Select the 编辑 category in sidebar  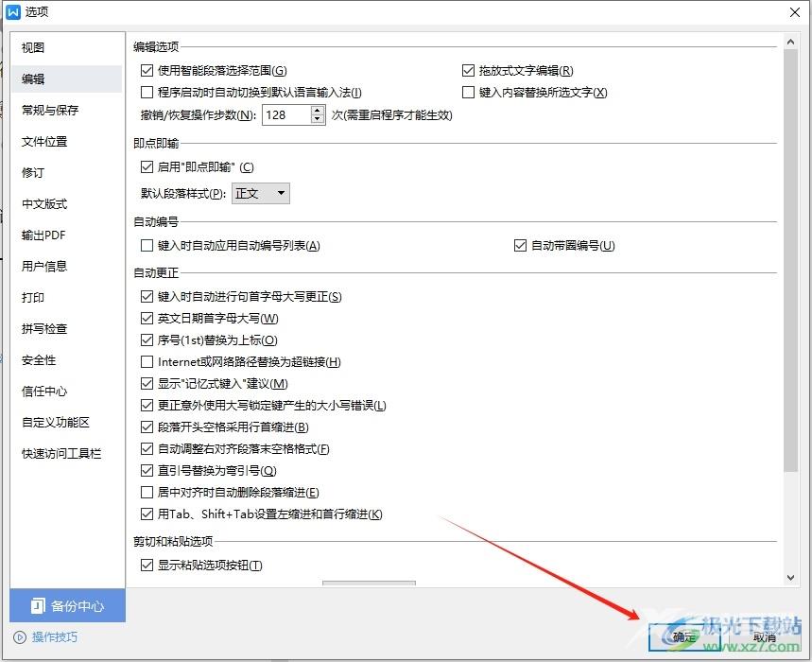click(x=66, y=78)
